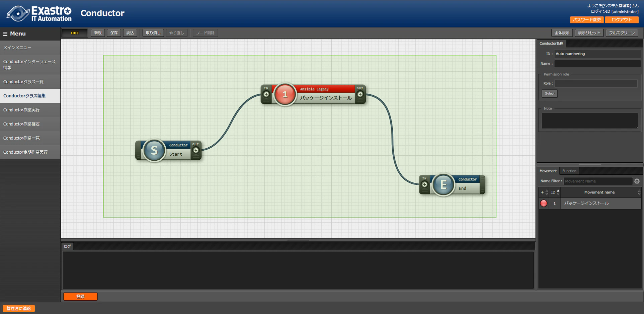Switch to the Movement tab
This screenshot has width=644, height=314.
pos(548,171)
